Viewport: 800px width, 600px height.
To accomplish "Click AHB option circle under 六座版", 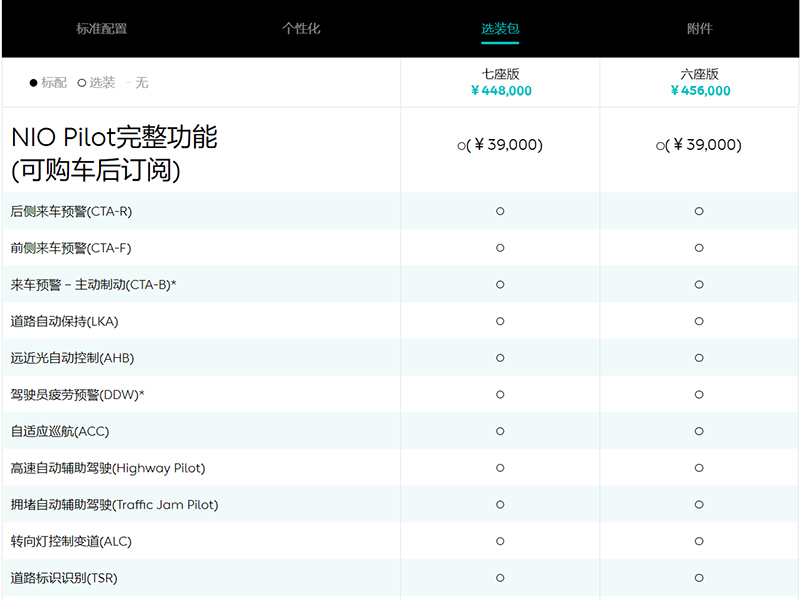I will click(699, 358).
